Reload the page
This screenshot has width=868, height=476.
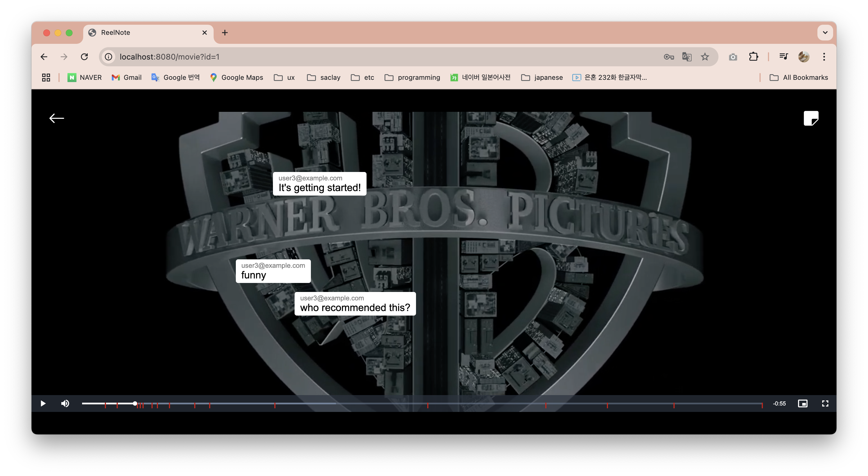coord(84,56)
